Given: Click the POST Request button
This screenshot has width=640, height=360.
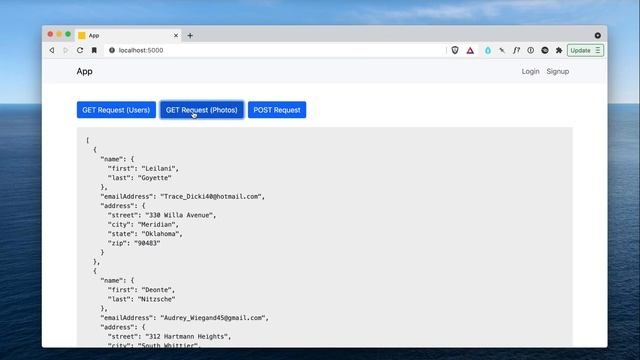Looking at the screenshot, I should tap(277, 110).
